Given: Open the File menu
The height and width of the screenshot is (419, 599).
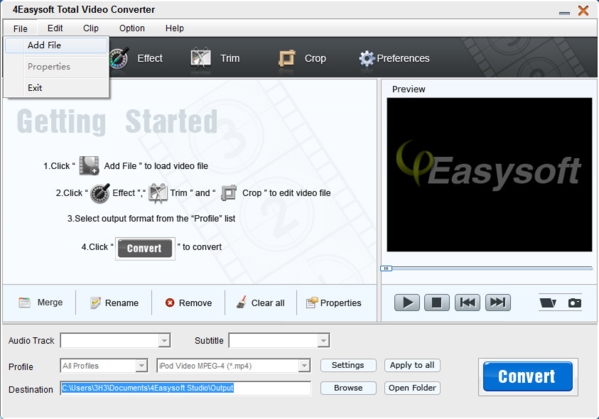Looking at the screenshot, I should [20, 29].
